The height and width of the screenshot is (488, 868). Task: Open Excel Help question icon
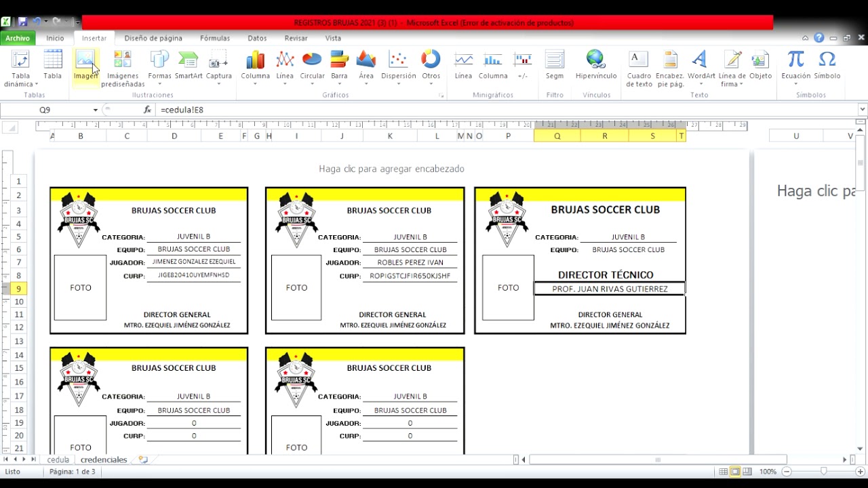[x=819, y=38]
